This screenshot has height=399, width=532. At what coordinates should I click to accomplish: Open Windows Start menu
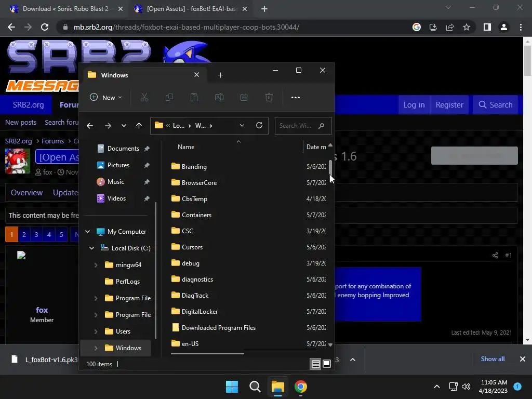(232, 387)
